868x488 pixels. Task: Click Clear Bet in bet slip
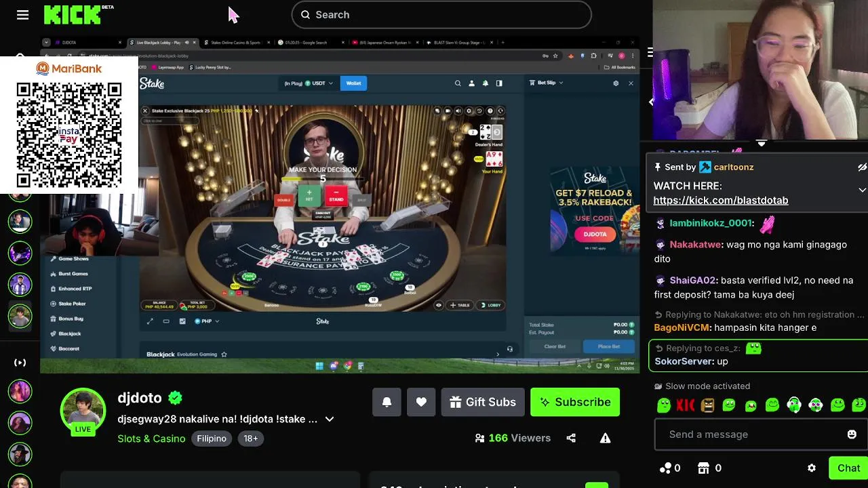(x=555, y=346)
